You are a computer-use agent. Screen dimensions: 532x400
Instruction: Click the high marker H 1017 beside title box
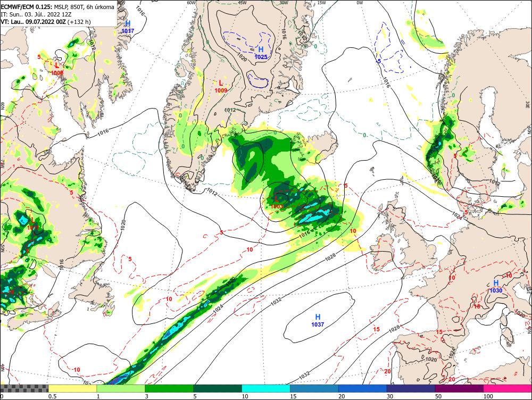pos(128,27)
